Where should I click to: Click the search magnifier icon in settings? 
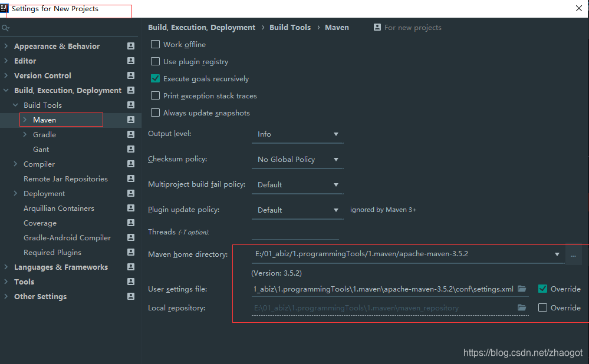pos(5,28)
